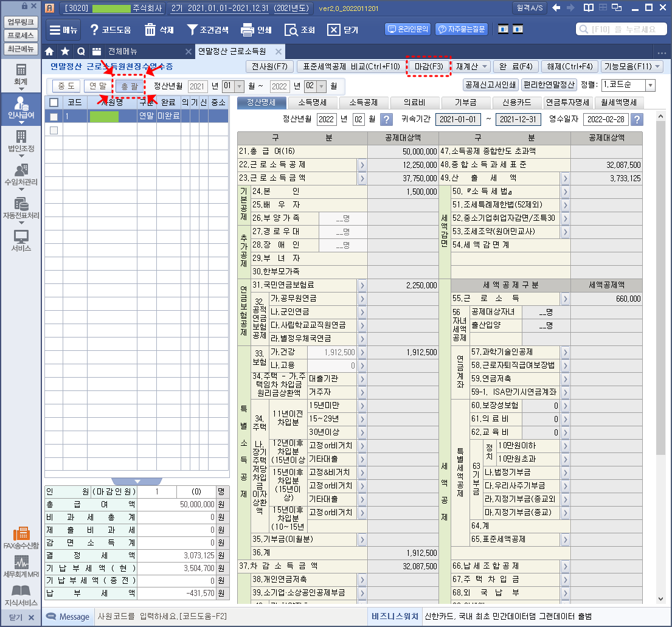Viewport: 672px width, 627px height.
Task: Open 온라인문의 link
Action: pyautogui.click(x=407, y=29)
